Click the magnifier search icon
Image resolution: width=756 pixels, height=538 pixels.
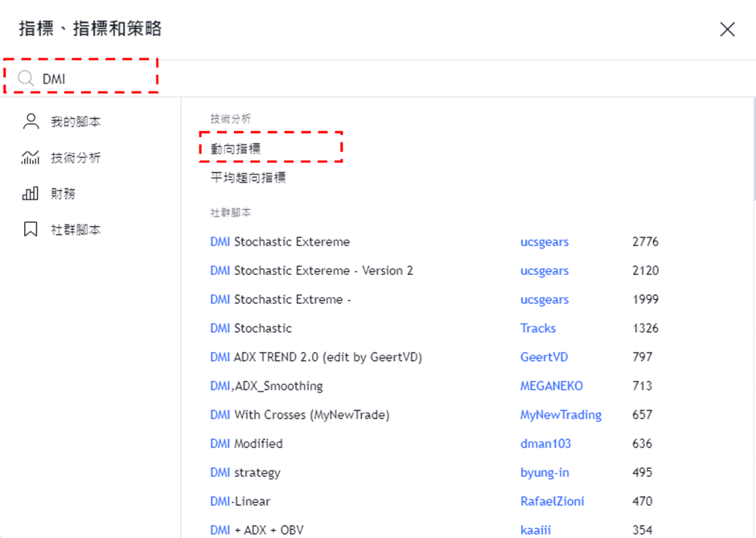click(x=26, y=79)
